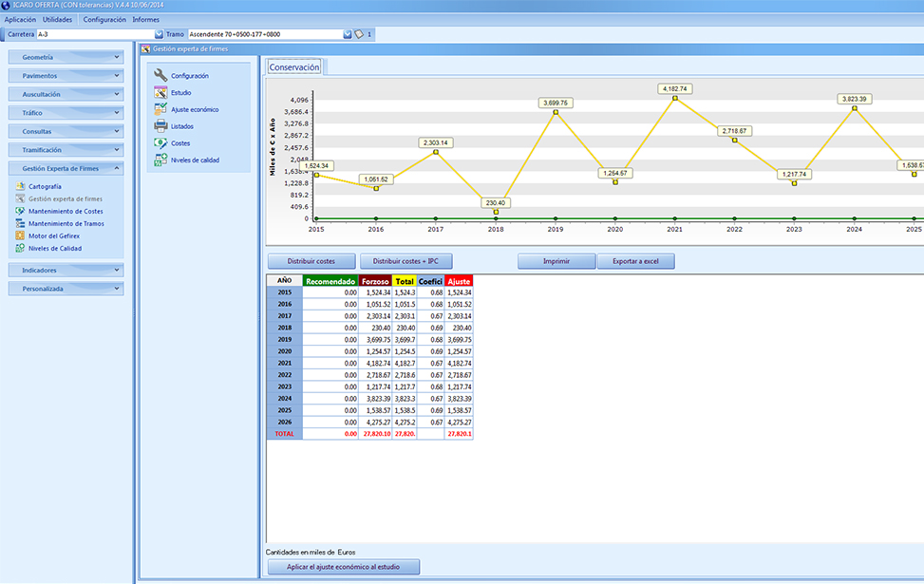Click Distribuir costes + IPC button
This screenshot has width=924, height=584.
tap(406, 261)
